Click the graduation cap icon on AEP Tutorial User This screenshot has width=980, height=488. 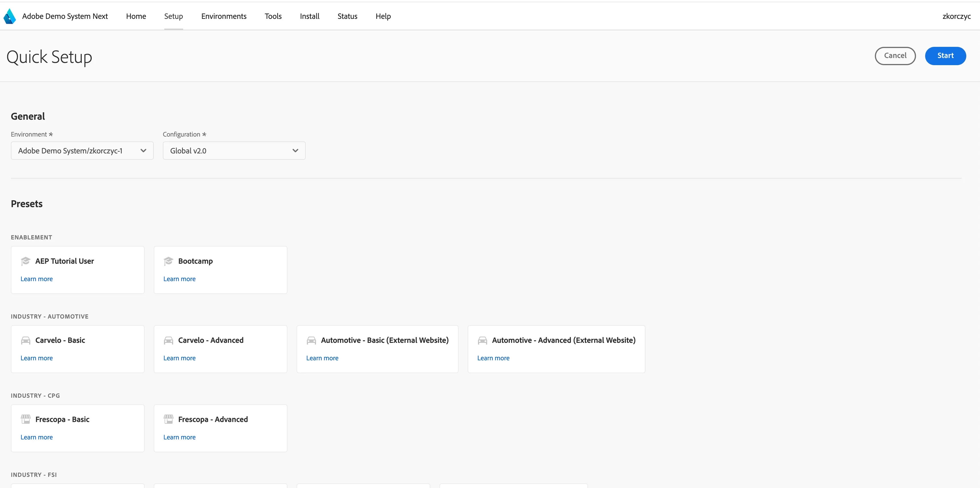click(x=25, y=261)
